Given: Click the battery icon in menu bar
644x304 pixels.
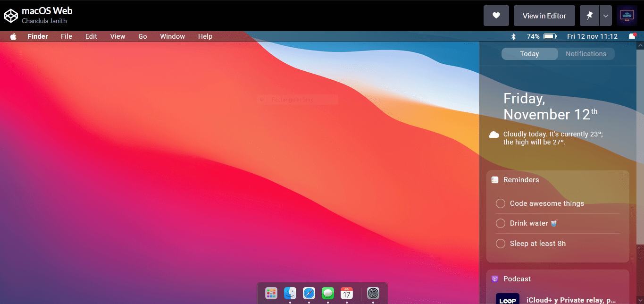Looking at the screenshot, I should point(550,36).
